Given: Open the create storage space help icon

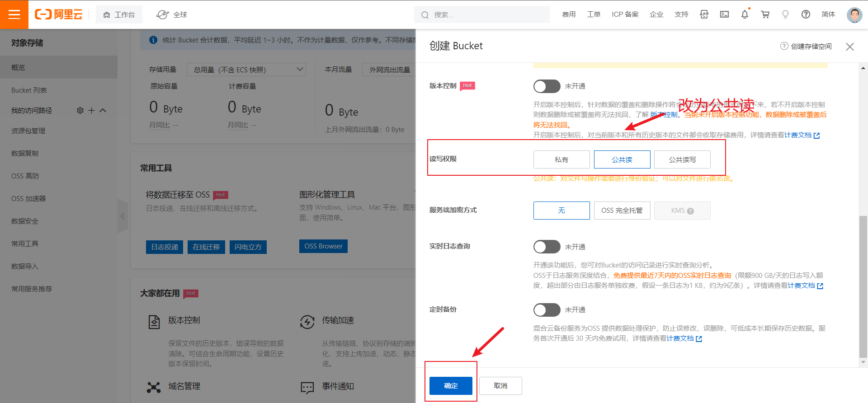Looking at the screenshot, I should [x=784, y=46].
